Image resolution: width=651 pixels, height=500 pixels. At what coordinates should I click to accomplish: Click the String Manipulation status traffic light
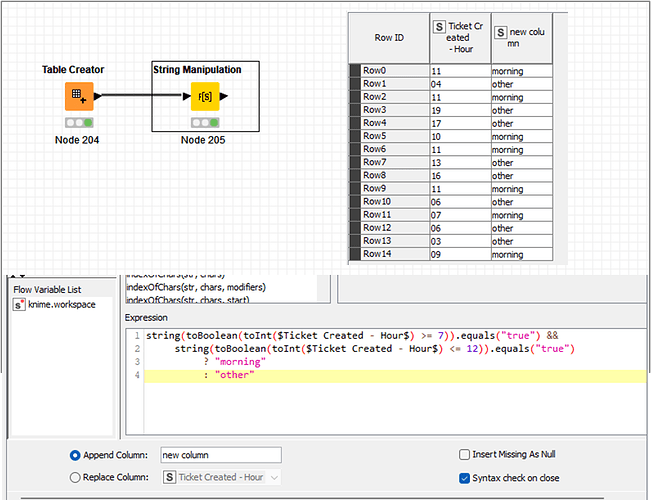205,123
